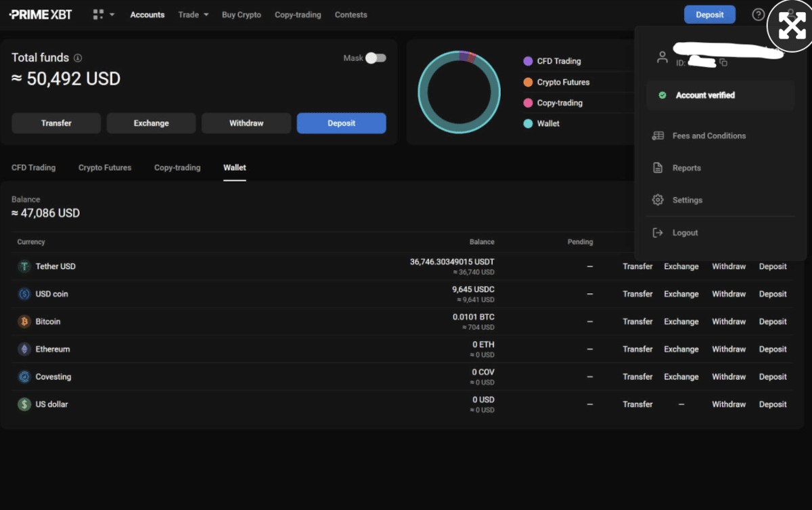Click the Withdraw button under Total funds
This screenshot has width=812, height=510.
tap(246, 123)
